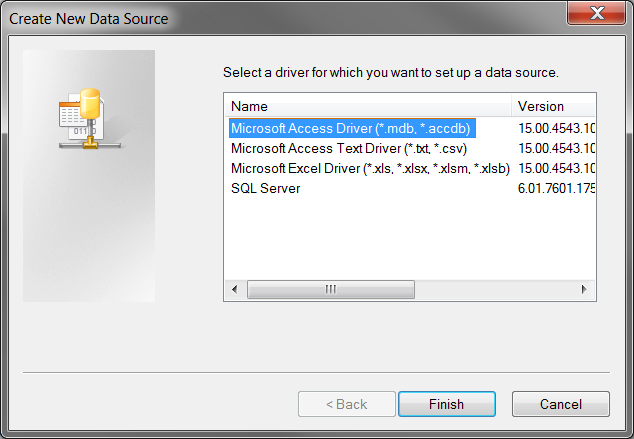Click version of Excel Driver row

(556, 168)
